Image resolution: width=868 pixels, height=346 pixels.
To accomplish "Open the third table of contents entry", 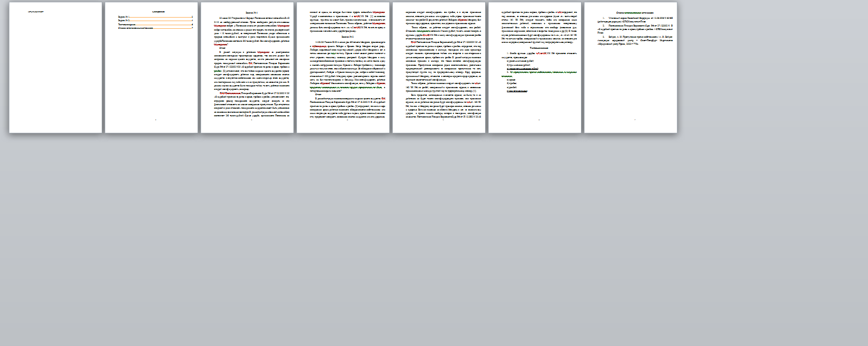I will (x=155, y=25).
